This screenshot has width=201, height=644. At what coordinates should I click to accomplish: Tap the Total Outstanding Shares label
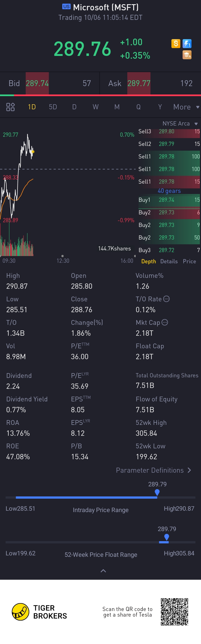(x=167, y=375)
